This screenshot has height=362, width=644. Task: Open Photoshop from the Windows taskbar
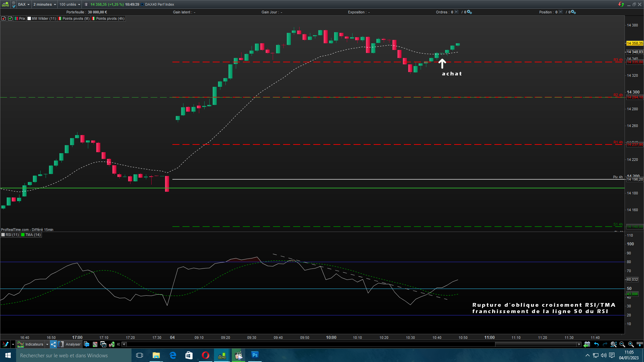255,355
